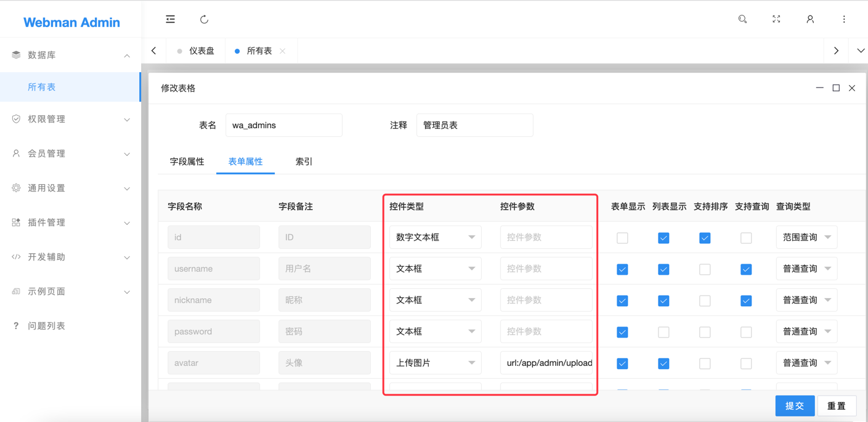868x422 pixels.
Task: Open the search icon in top bar
Action: 742,20
